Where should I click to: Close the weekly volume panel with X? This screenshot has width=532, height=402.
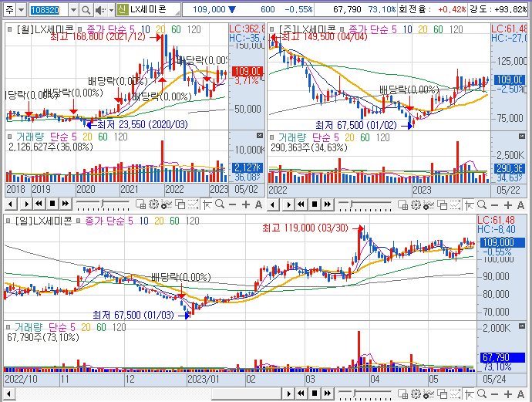522,136
